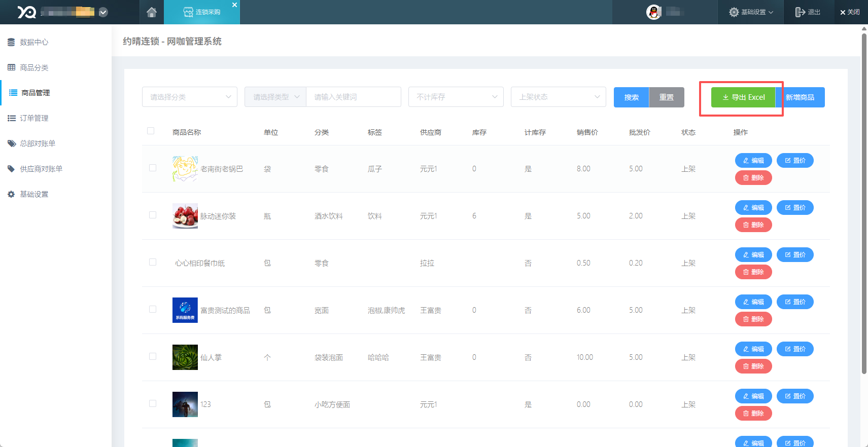868x447 pixels.
Task: Click the 搜索 button
Action: (631, 97)
